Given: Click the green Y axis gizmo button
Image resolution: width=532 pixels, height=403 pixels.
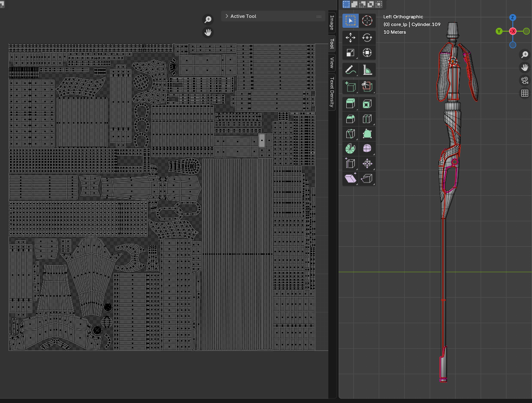Looking at the screenshot, I should 499,31.
